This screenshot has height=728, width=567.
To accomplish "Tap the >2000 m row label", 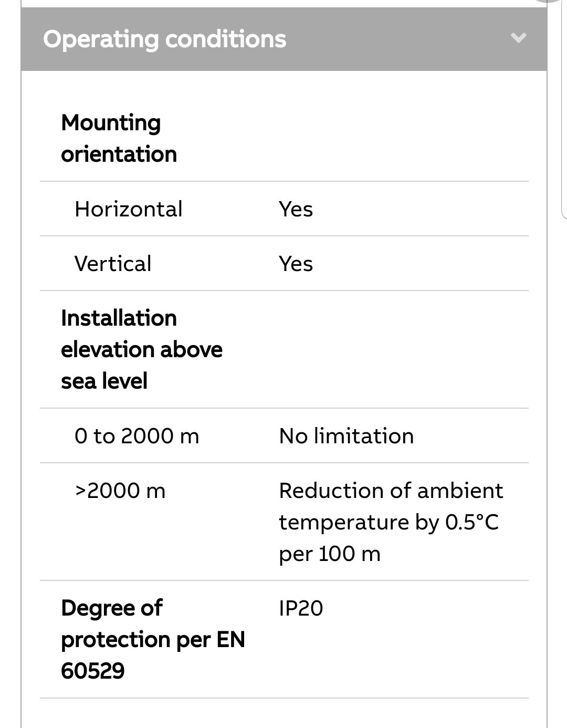I will pyautogui.click(x=120, y=491).
